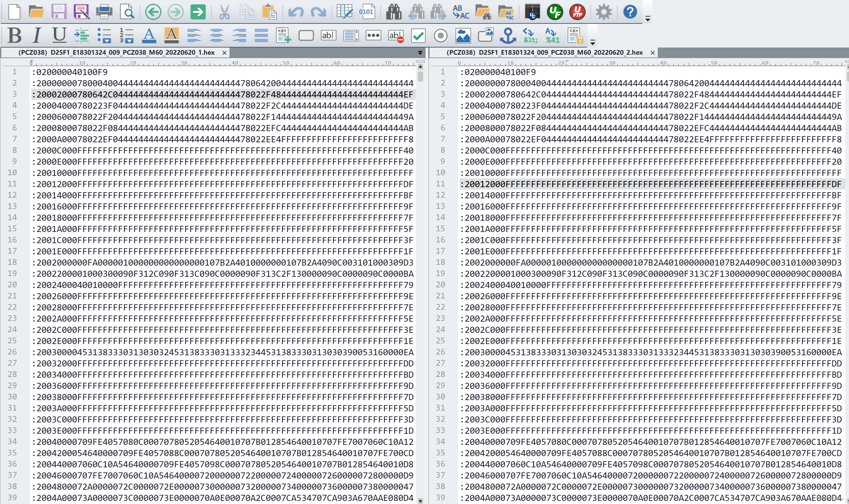Image resolution: width=849 pixels, height=504 pixels.
Task: Toggle hex edit mode (0101 icon)
Action: pos(366,12)
